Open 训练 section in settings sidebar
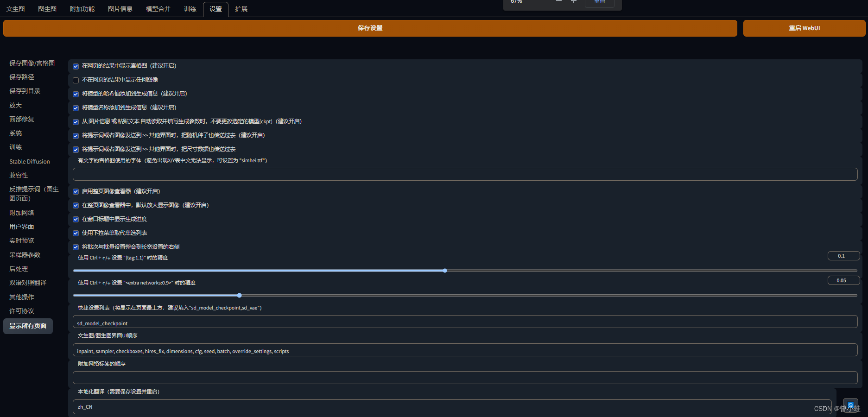Screen dimensions: 868x417 pyautogui.click(x=16, y=147)
